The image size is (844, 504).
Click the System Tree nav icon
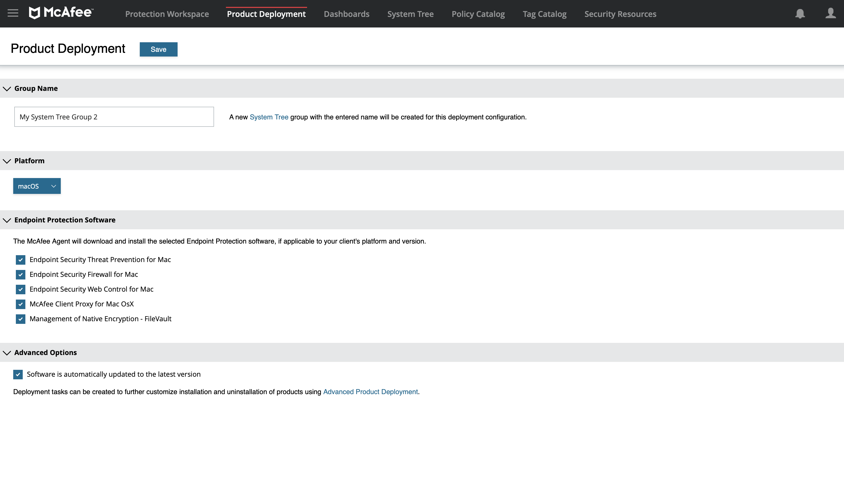(x=410, y=14)
